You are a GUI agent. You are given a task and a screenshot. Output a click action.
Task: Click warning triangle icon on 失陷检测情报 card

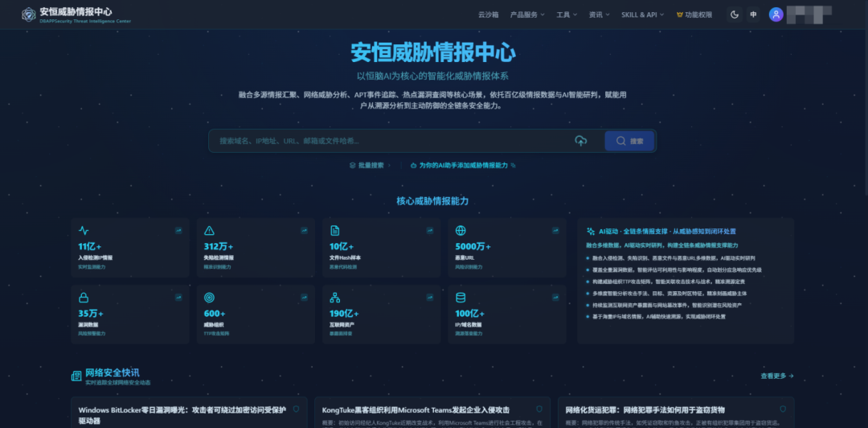point(209,230)
